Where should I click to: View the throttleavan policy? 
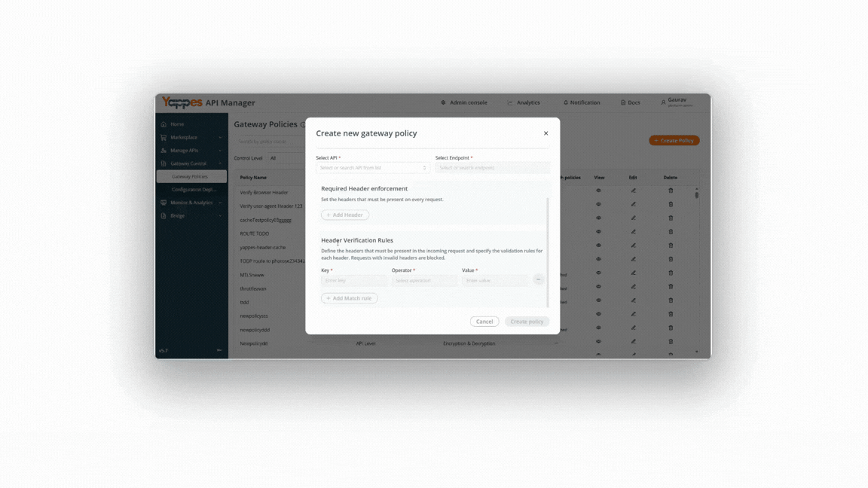coord(598,287)
